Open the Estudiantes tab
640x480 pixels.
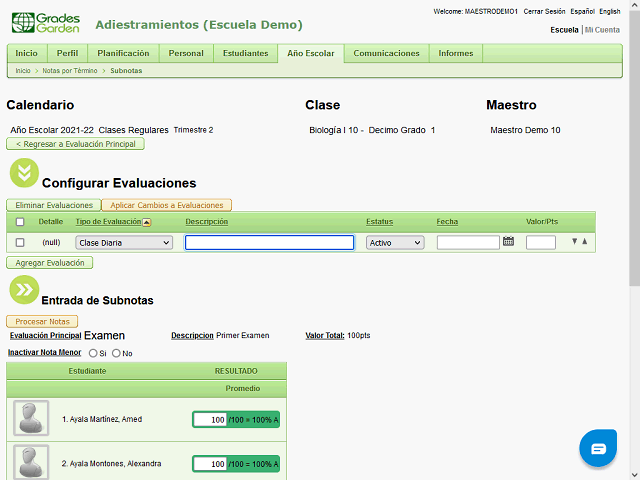pos(246,53)
